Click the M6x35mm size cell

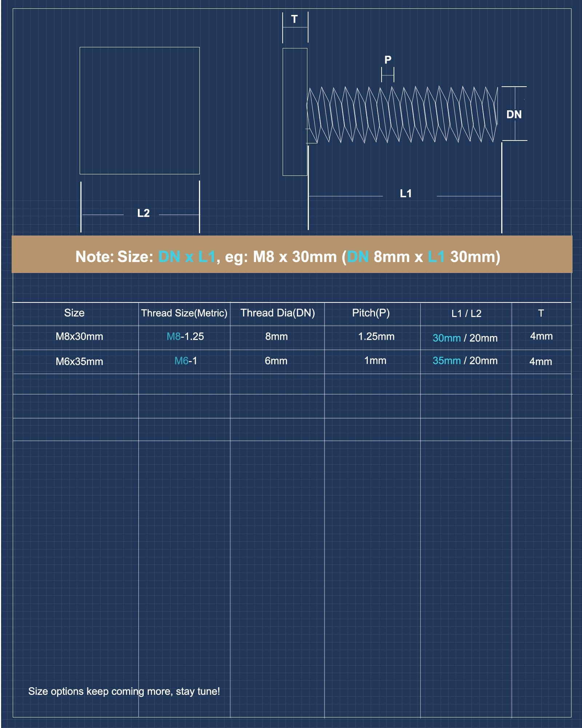79,361
